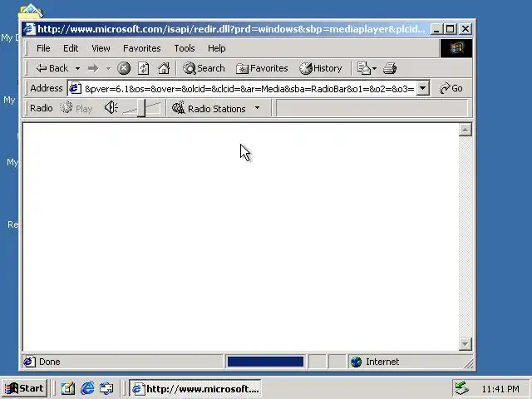Click the vertical scrollbar up arrow
532x399 pixels.
[465, 130]
